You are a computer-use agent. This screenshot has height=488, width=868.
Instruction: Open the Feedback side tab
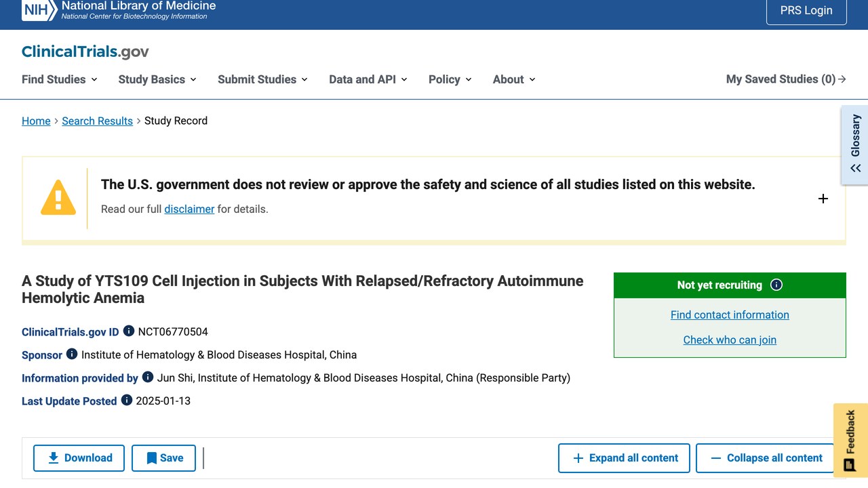click(x=850, y=441)
